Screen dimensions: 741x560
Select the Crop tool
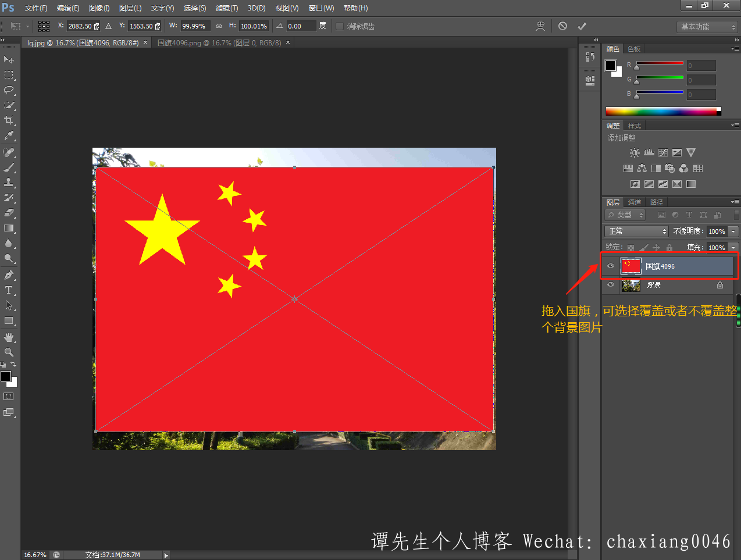tap(9, 120)
